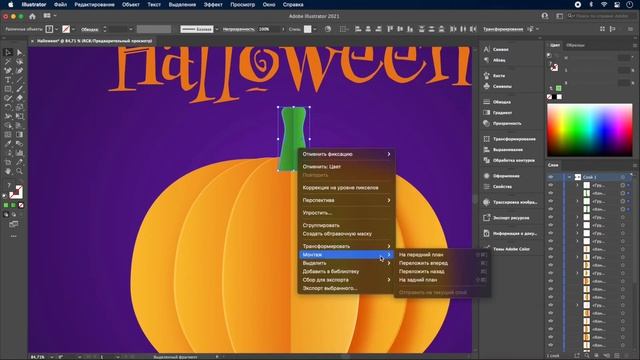Toggle visibility of the first sublayer in Слой 1
This screenshot has height=360, width=640.
[x=551, y=185]
